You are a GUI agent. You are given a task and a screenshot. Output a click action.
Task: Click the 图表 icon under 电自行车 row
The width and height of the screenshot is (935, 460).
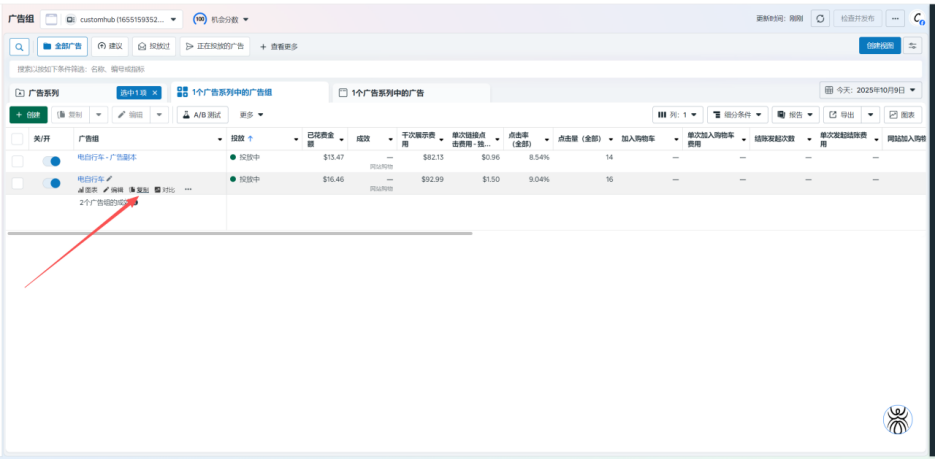[x=87, y=190]
